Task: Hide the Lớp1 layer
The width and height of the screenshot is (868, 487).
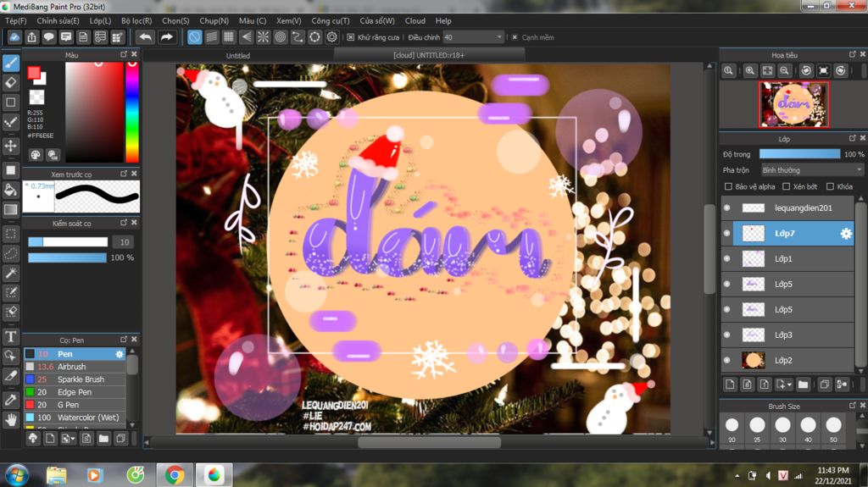Action: pyautogui.click(x=726, y=258)
